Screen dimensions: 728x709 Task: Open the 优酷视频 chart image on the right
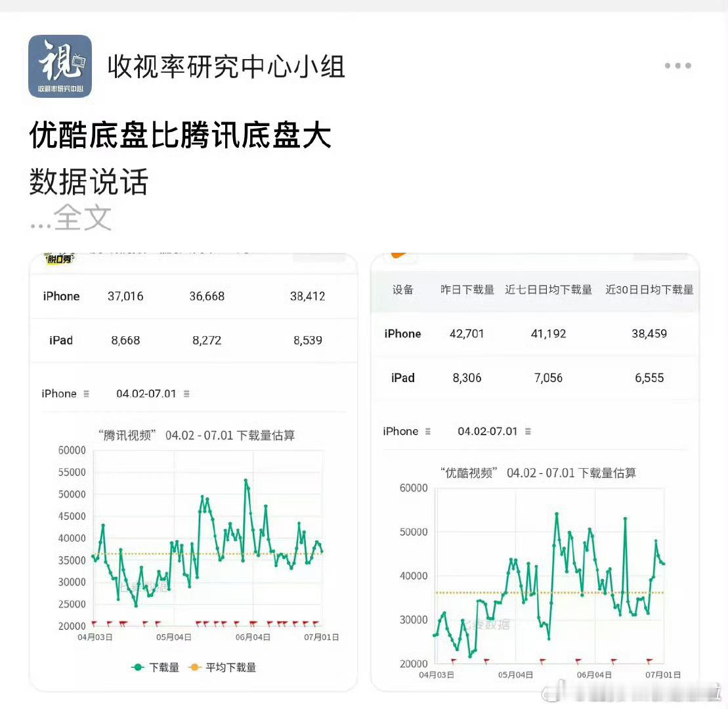tap(535, 472)
